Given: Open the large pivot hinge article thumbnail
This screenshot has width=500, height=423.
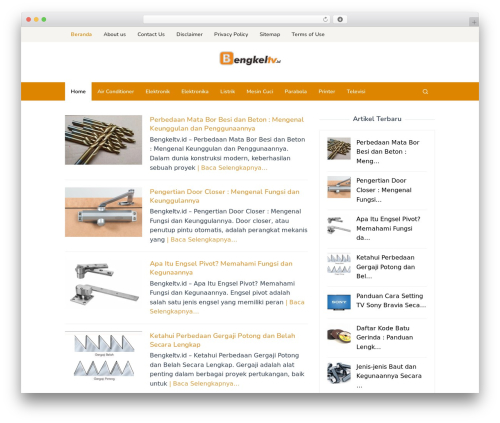Looking at the screenshot, I should click(x=103, y=284).
